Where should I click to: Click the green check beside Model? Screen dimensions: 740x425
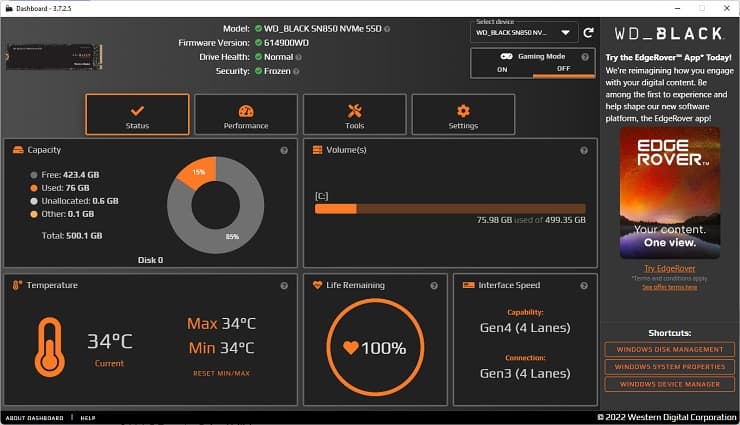coord(258,28)
